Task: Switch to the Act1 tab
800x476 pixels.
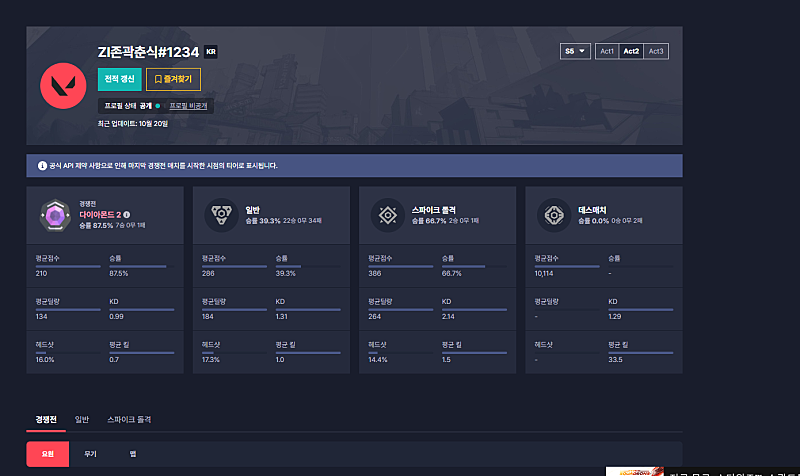Action: pyautogui.click(x=607, y=51)
